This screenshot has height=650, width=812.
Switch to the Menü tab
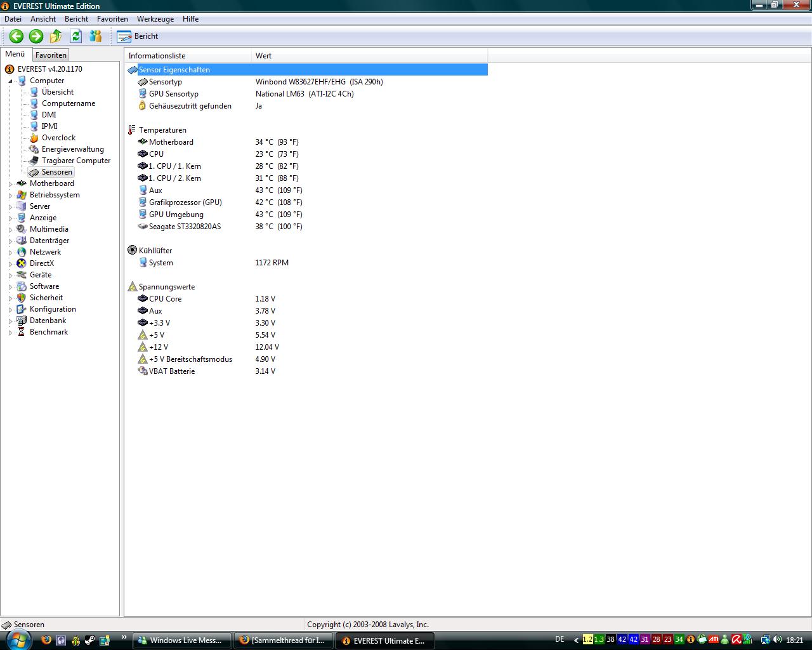pyautogui.click(x=15, y=54)
